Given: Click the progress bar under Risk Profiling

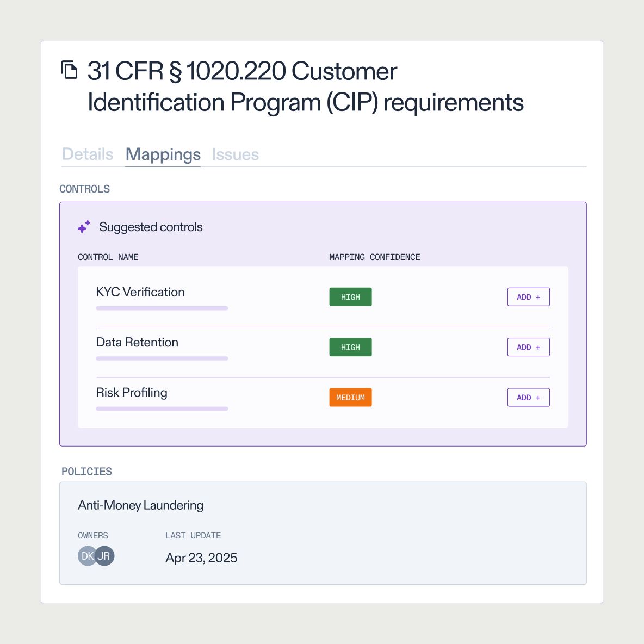Looking at the screenshot, I should click(x=162, y=408).
